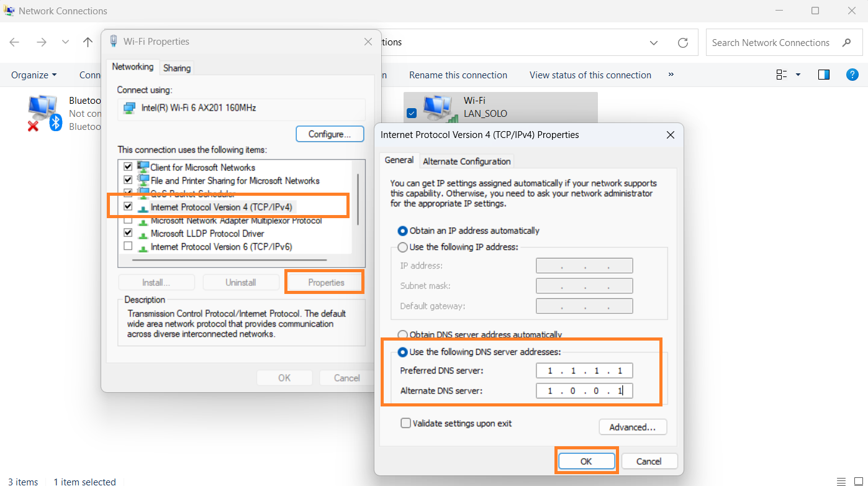The image size is (868, 486).
Task: Uncheck the Wi-Fi connection item checkbox
Action: click(411, 113)
